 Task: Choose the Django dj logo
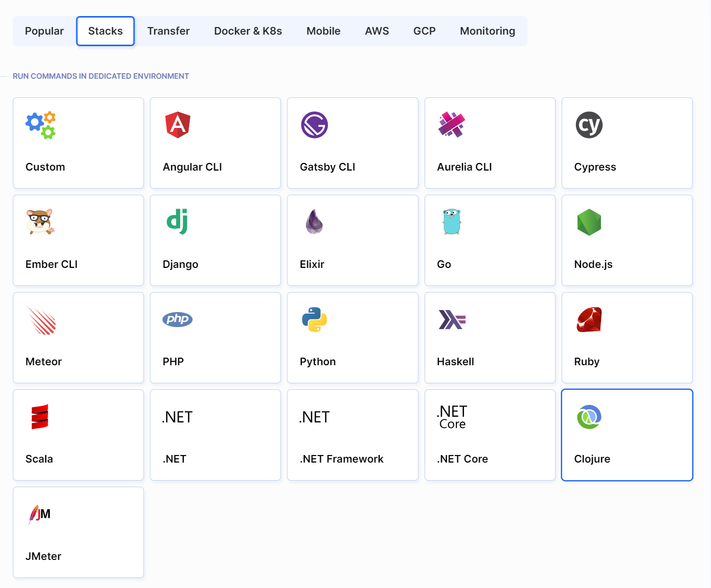(x=177, y=222)
